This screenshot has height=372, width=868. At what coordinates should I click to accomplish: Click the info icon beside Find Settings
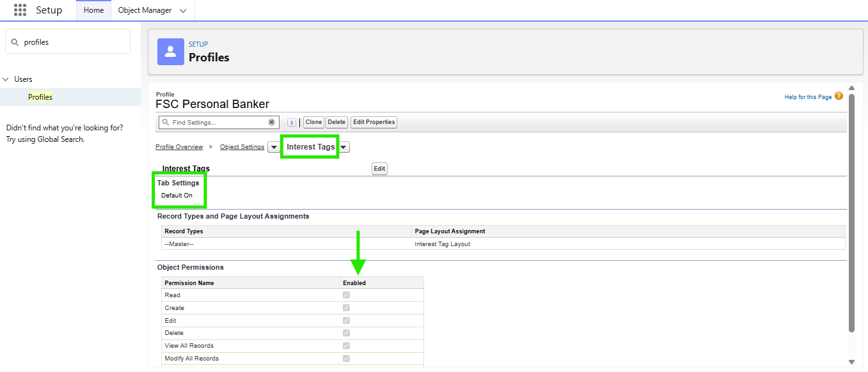coord(291,122)
